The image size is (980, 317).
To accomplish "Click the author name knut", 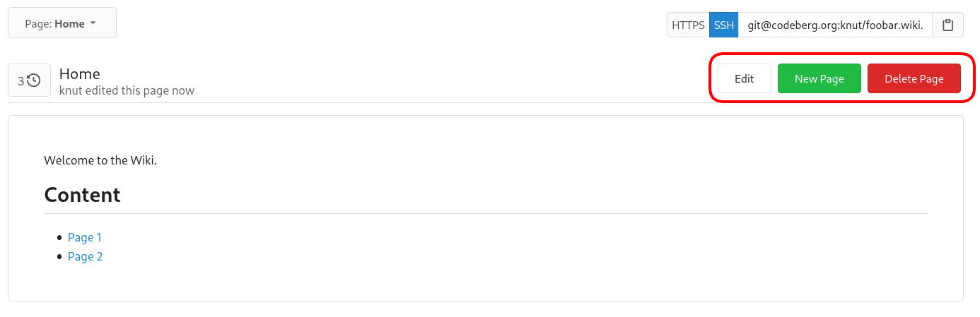I will pos(71,90).
